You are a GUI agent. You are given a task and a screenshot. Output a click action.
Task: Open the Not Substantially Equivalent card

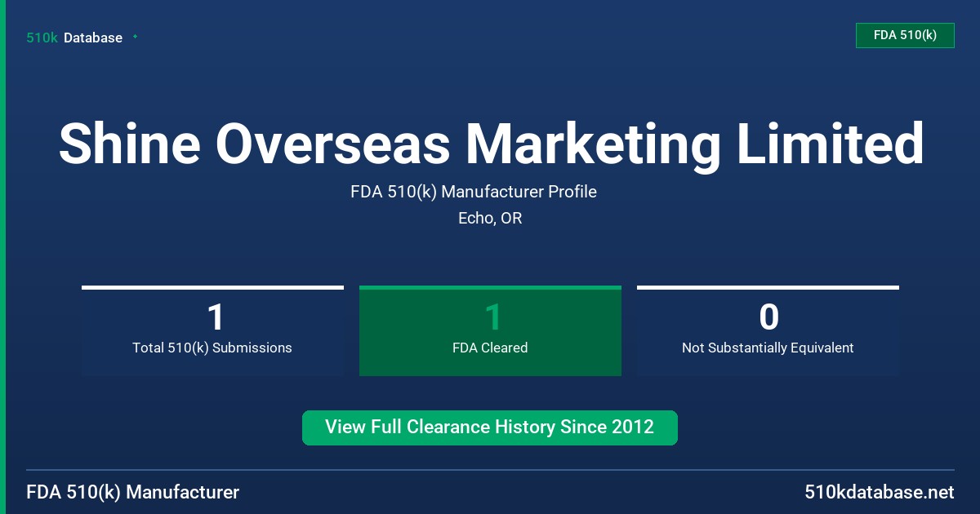(x=768, y=330)
